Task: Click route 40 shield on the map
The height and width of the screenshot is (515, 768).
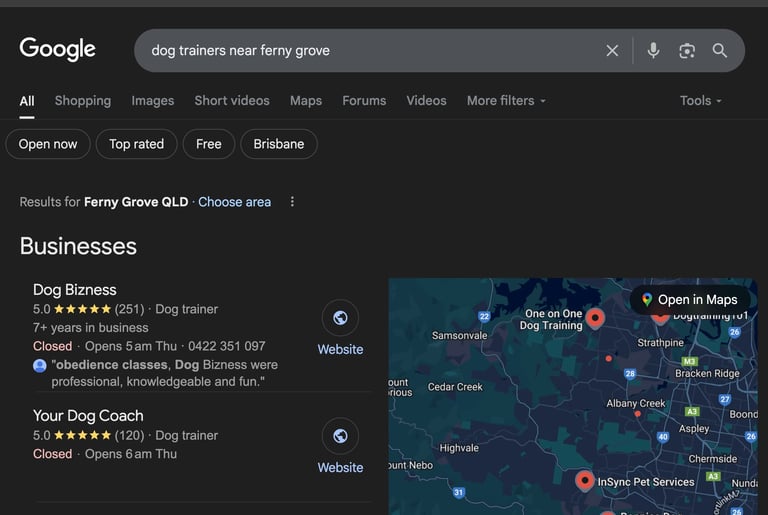Action: [x=663, y=437]
